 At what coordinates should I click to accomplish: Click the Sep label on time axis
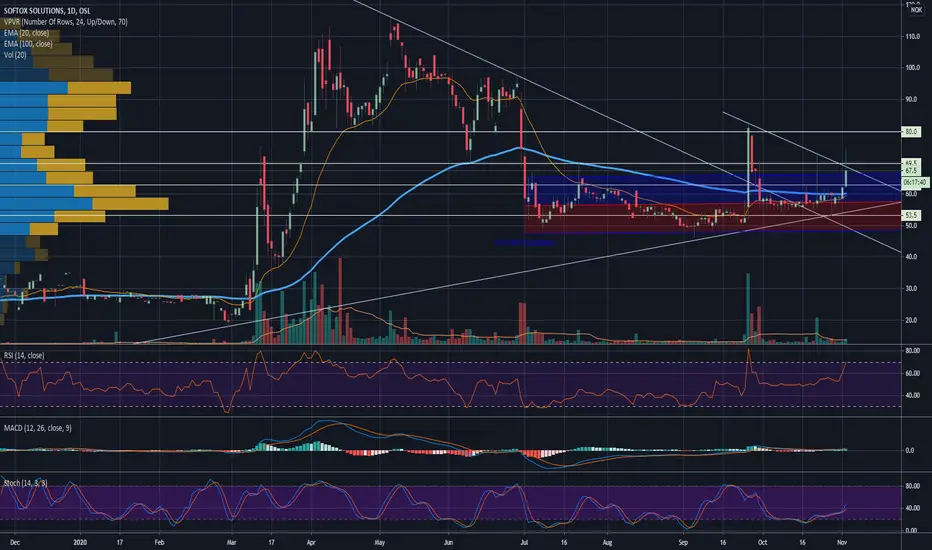683,542
